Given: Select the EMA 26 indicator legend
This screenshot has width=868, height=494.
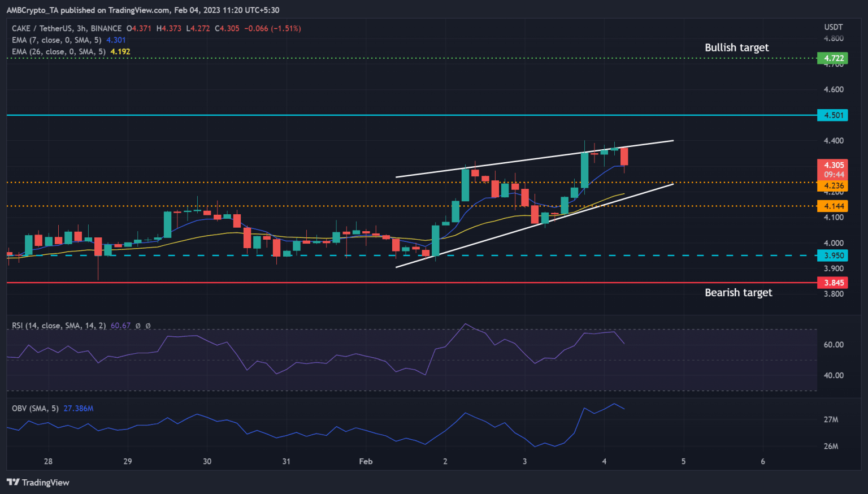Looking at the screenshot, I should coord(59,51).
